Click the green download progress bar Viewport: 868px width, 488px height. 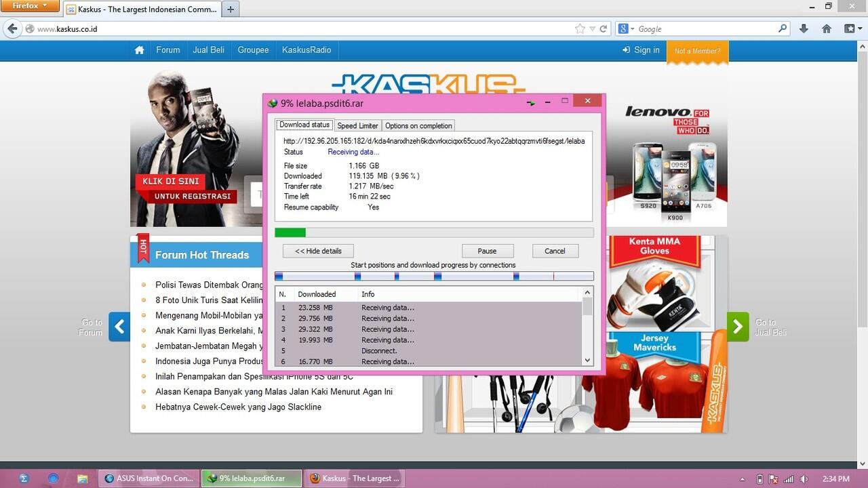click(x=434, y=232)
